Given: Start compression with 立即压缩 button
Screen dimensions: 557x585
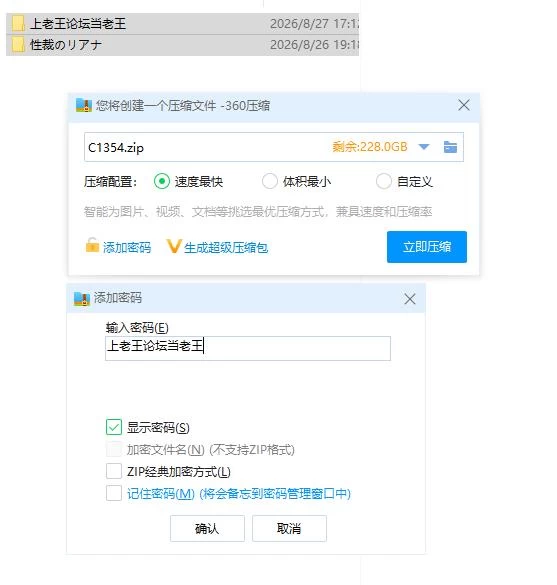Looking at the screenshot, I should [427, 247].
